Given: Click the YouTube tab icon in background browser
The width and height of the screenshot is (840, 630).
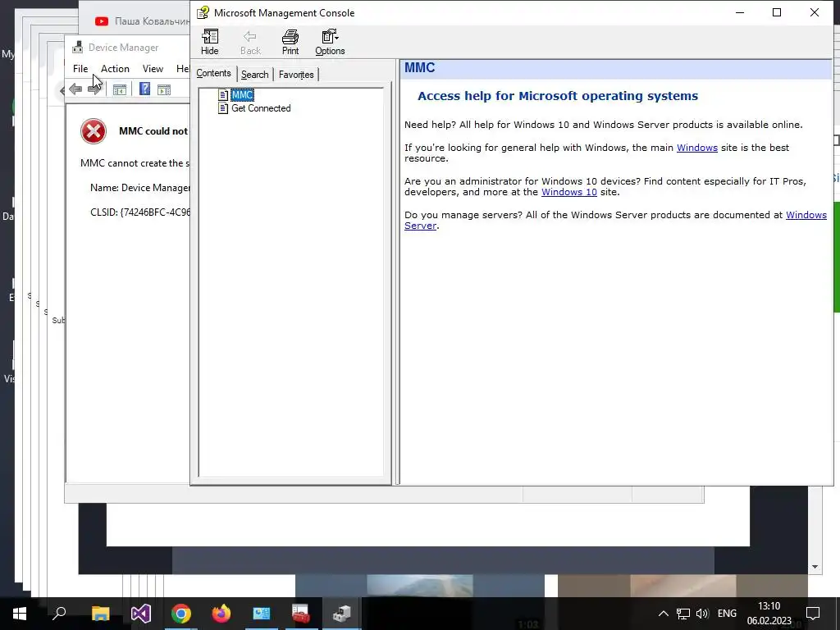Looking at the screenshot, I should pos(101,21).
